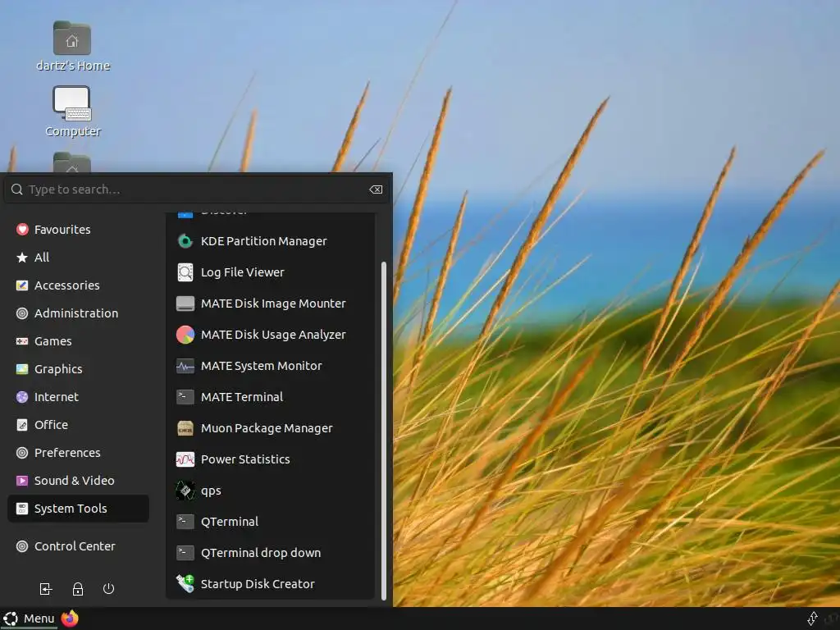Click the "MATE Disk Usage Analyzer" text
840x630 pixels.
273,335
